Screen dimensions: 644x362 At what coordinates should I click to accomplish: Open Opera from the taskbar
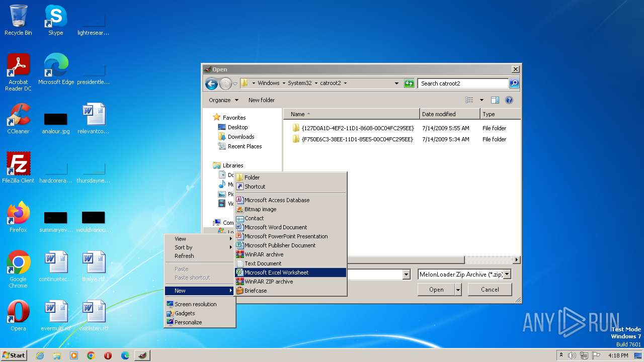pos(108,355)
